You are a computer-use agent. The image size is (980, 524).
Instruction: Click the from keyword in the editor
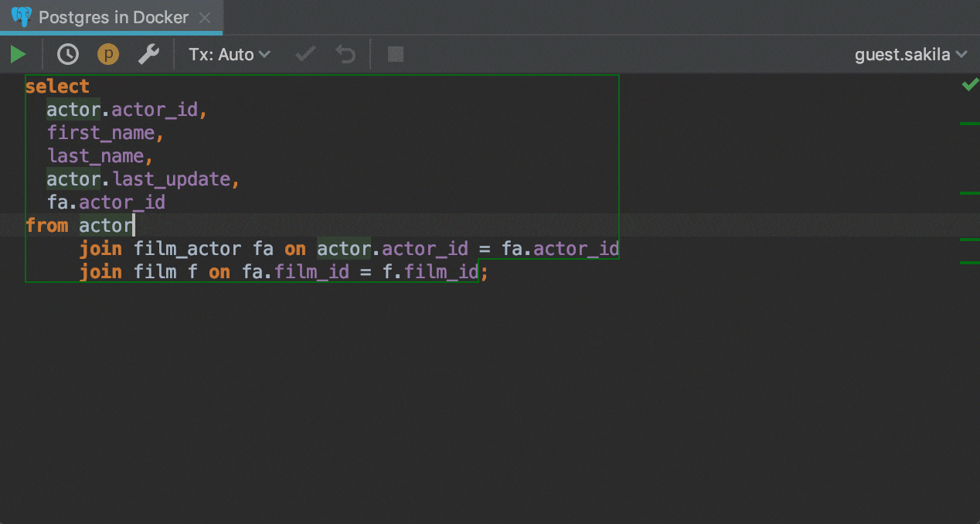(46, 226)
